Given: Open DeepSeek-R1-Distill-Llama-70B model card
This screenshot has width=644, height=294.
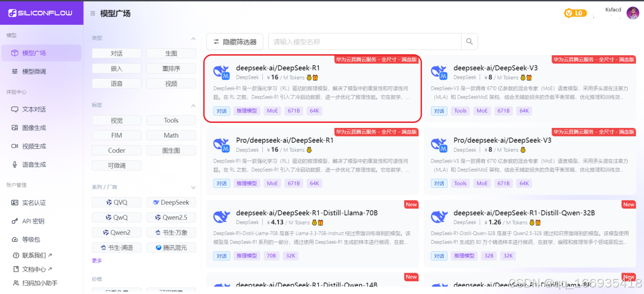Looking at the screenshot, I should 313,234.
